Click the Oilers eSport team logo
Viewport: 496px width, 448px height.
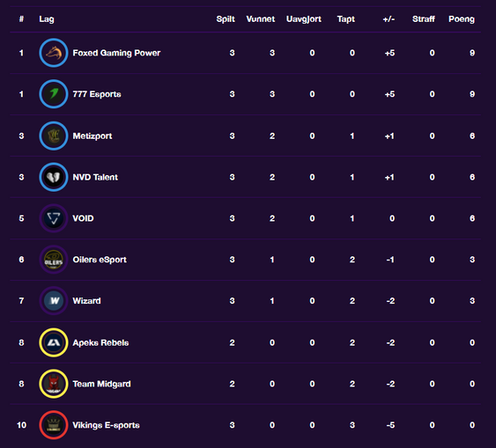coord(54,260)
